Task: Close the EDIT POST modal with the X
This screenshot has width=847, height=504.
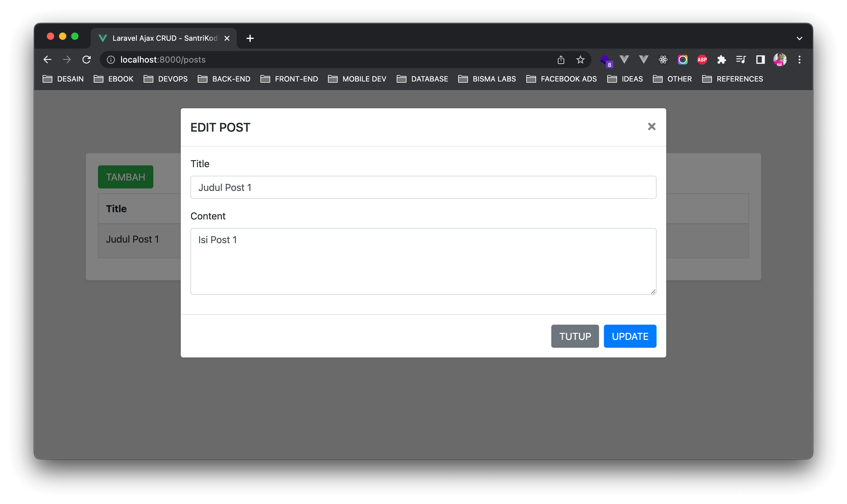Action: point(651,127)
